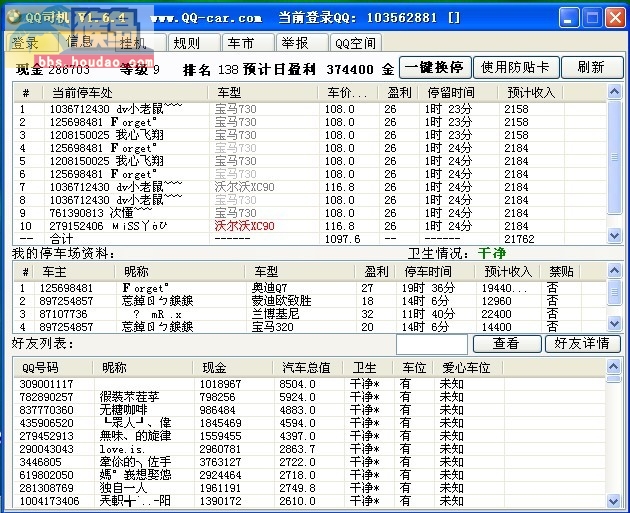Close the QQ司机 window
Screen dimensions: 630x513
coord(616,18)
